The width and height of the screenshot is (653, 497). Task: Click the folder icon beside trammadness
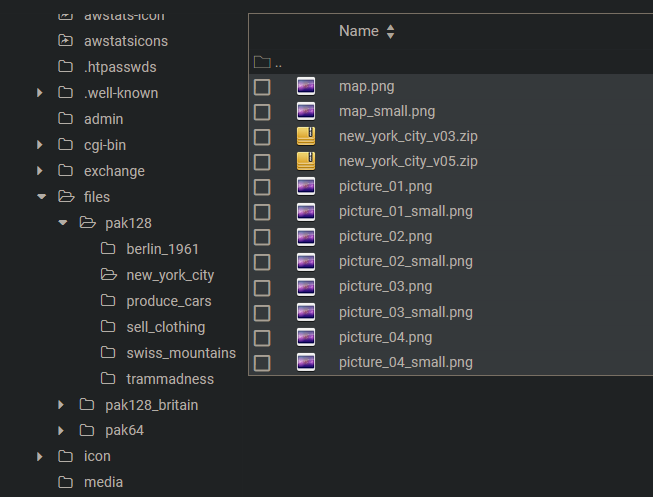point(108,379)
